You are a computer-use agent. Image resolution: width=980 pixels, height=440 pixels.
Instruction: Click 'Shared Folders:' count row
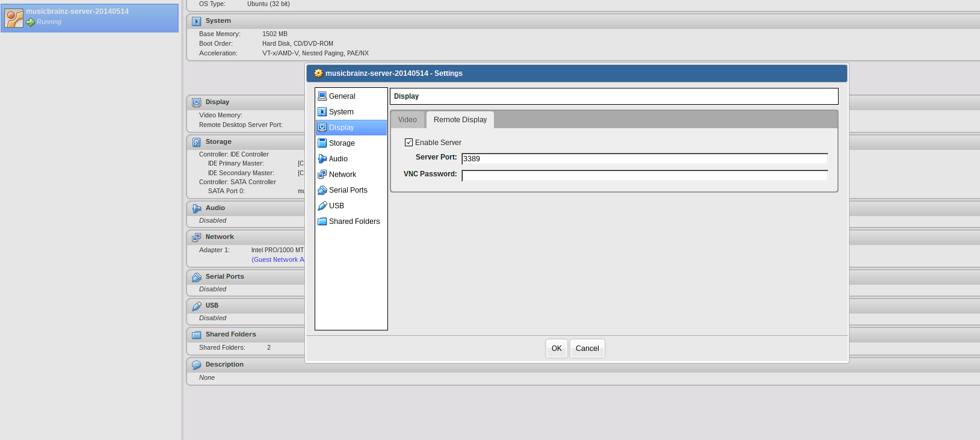[x=235, y=347]
